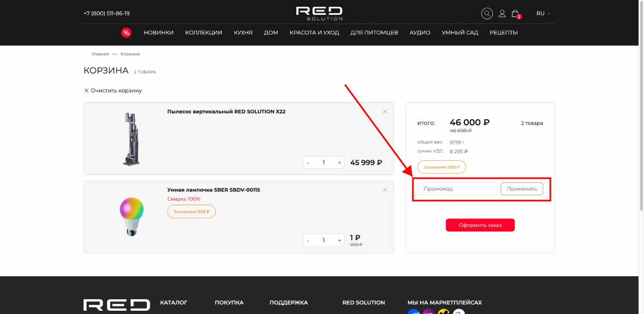The image size is (644, 314).
Task: Click the Экономия 698 ₽ badge in the summary
Action: pos(441,167)
